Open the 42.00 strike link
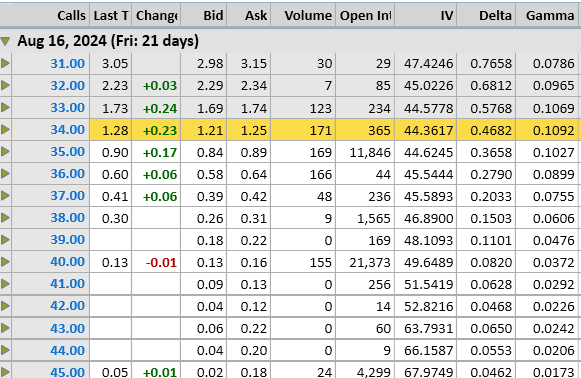The height and width of the screenshot is (378, 581). tap(67, 306)
